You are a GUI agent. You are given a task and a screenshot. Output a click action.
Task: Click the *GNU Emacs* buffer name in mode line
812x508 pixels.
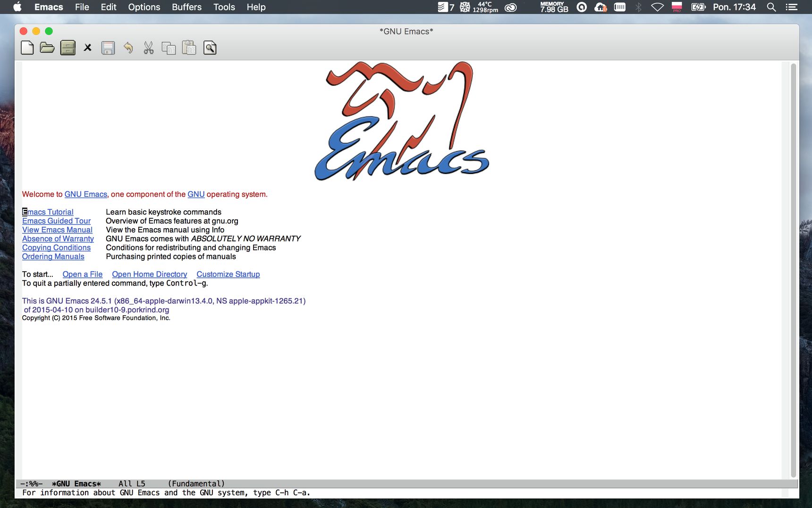click(76, 484)
